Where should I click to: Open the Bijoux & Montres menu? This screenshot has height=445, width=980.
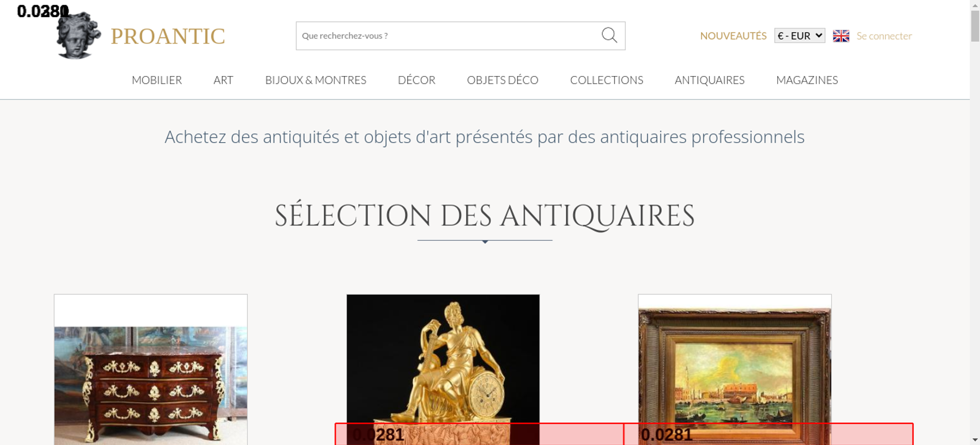(x=316, y=80)
